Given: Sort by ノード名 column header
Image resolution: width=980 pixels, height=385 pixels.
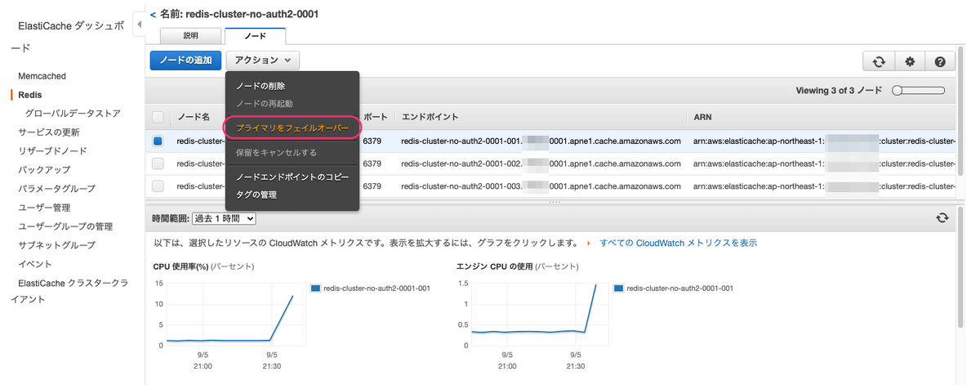Looking at the screenshot, I should coord(194,117).
